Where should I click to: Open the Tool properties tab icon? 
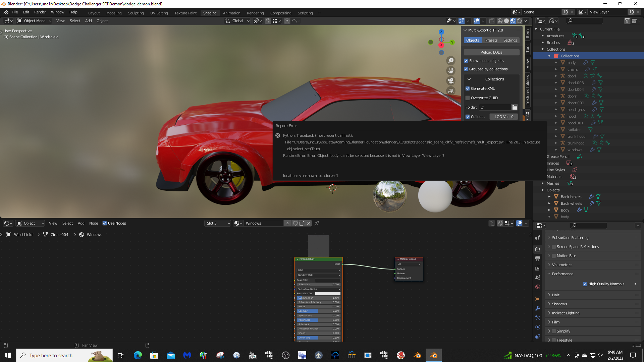(538, 237)
